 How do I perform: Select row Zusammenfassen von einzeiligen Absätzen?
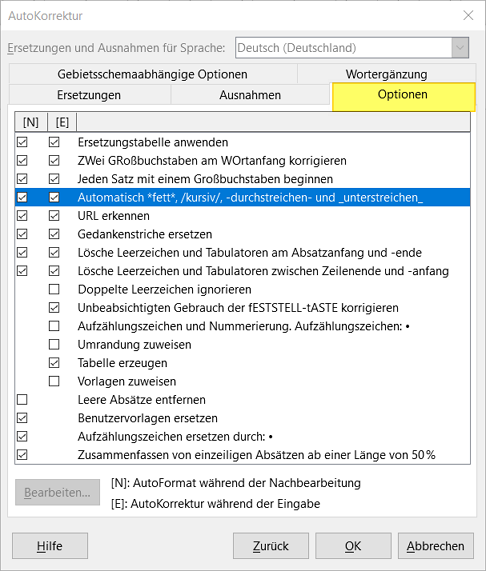click(257, 455)
